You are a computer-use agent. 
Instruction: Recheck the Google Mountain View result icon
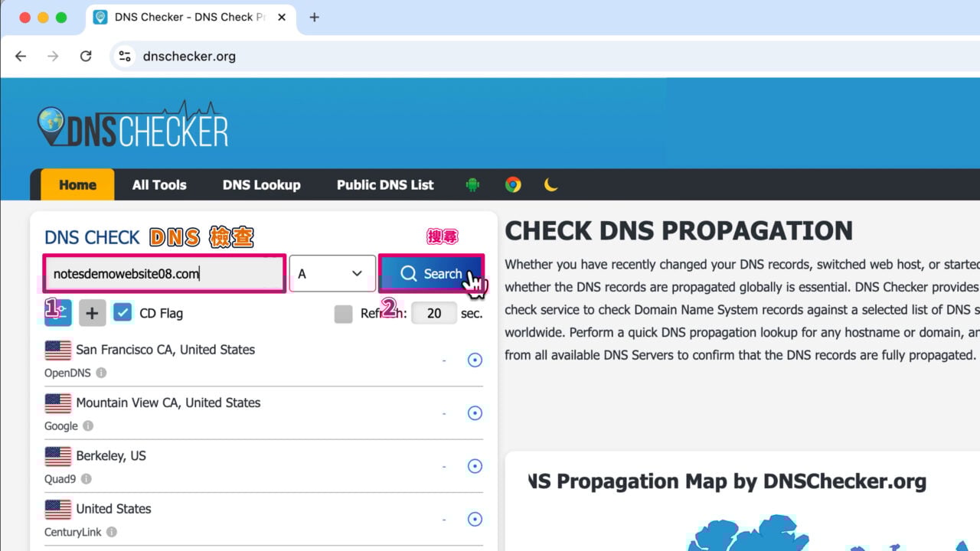(x=475, y=412)
